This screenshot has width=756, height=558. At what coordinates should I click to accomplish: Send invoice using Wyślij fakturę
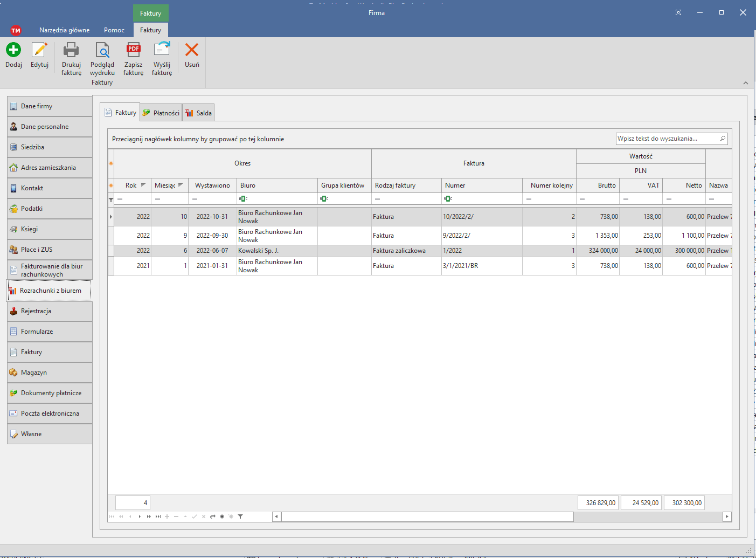(x=162, y=50)
